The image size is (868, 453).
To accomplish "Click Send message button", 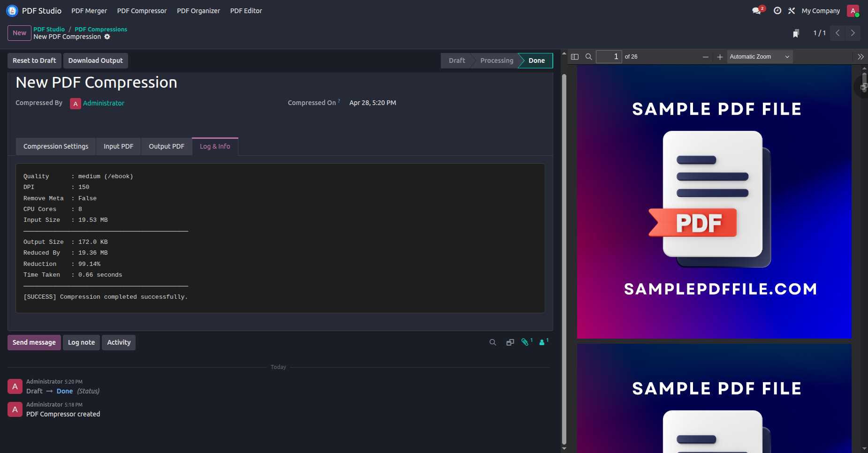I will [x=34, y=342].
